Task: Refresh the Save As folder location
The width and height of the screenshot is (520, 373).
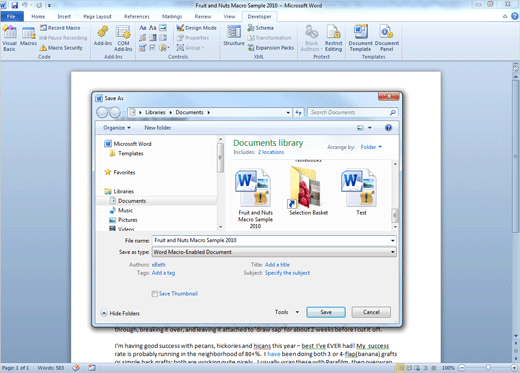Action: [298, 112]
